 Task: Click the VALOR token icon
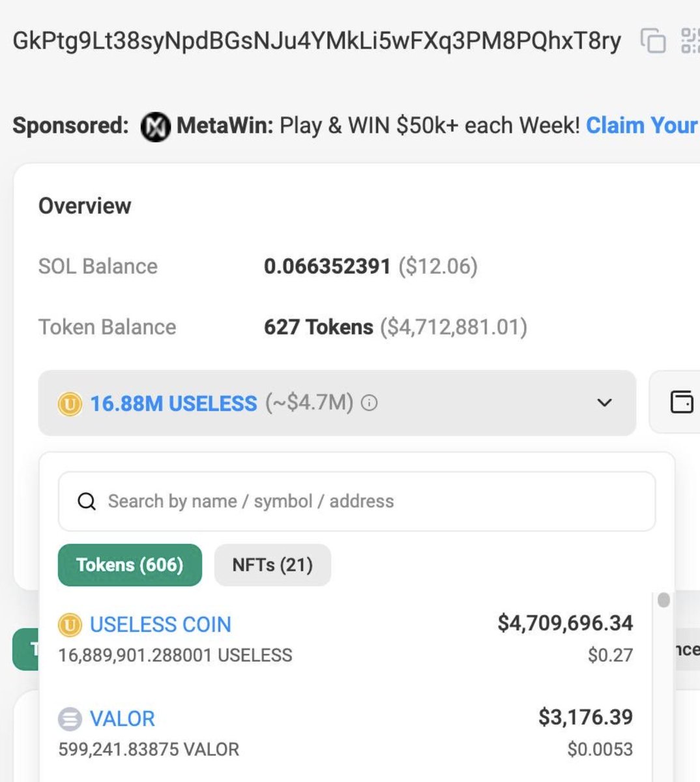pos(70,719)
